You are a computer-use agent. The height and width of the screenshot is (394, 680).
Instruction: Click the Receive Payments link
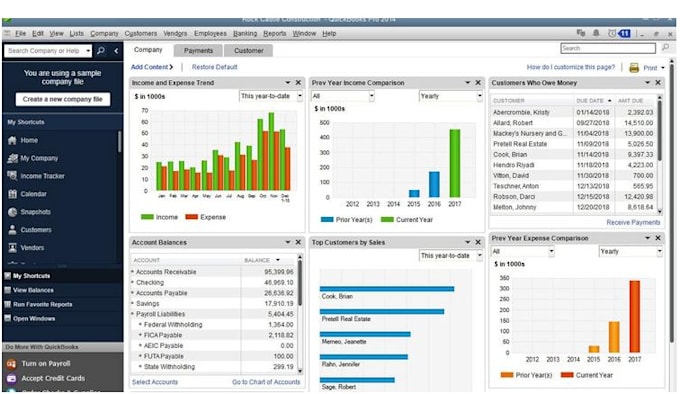[633, 222]
